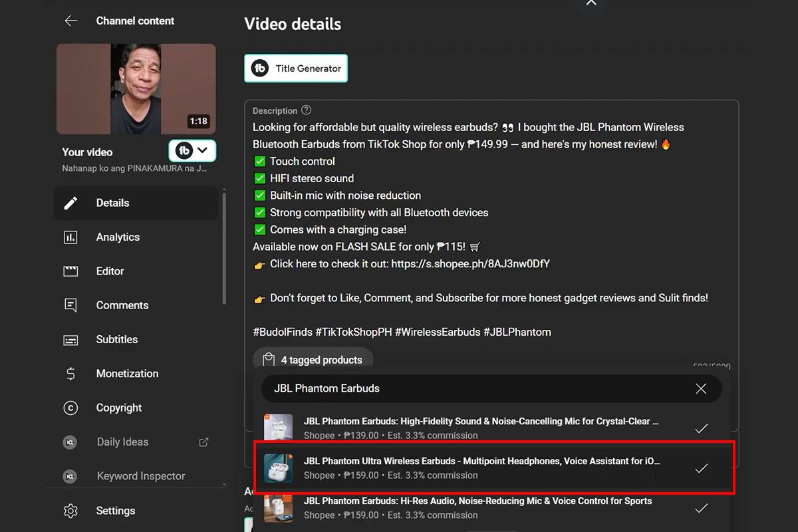Click the Subtitles caption icon
The width and height of the screenshot is (798, 532).
70,340
